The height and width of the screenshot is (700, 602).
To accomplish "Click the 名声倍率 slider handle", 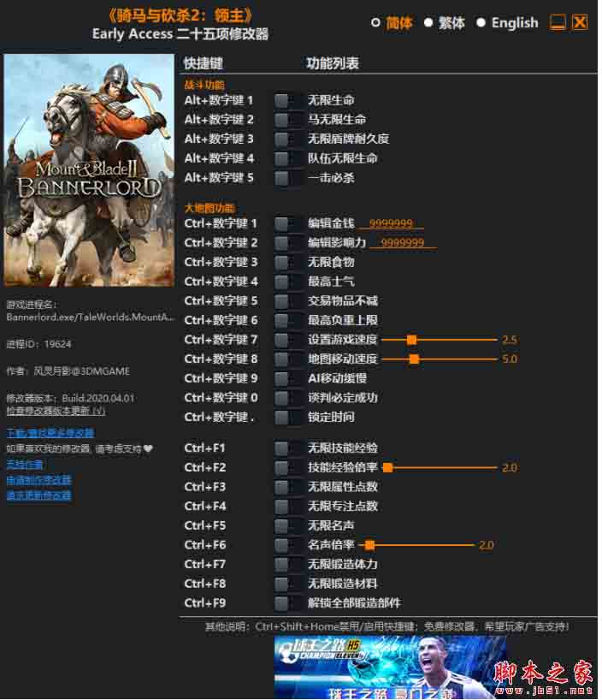I will (369, 545).
